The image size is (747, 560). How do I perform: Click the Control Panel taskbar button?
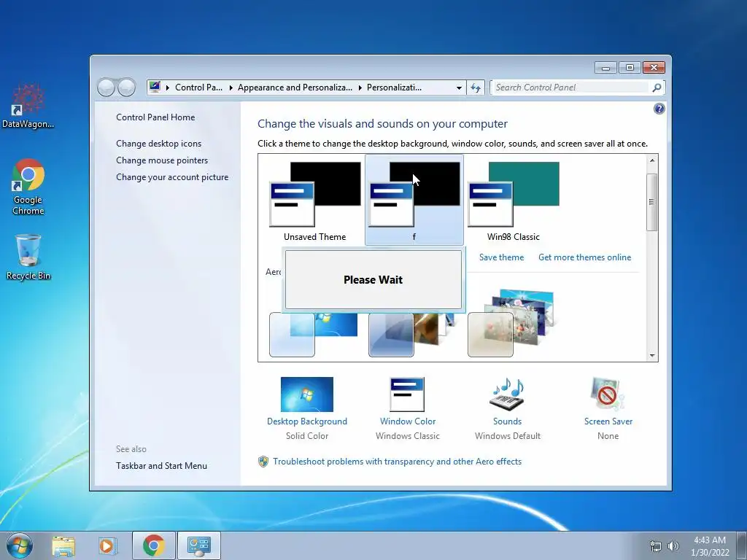point(198,545)
